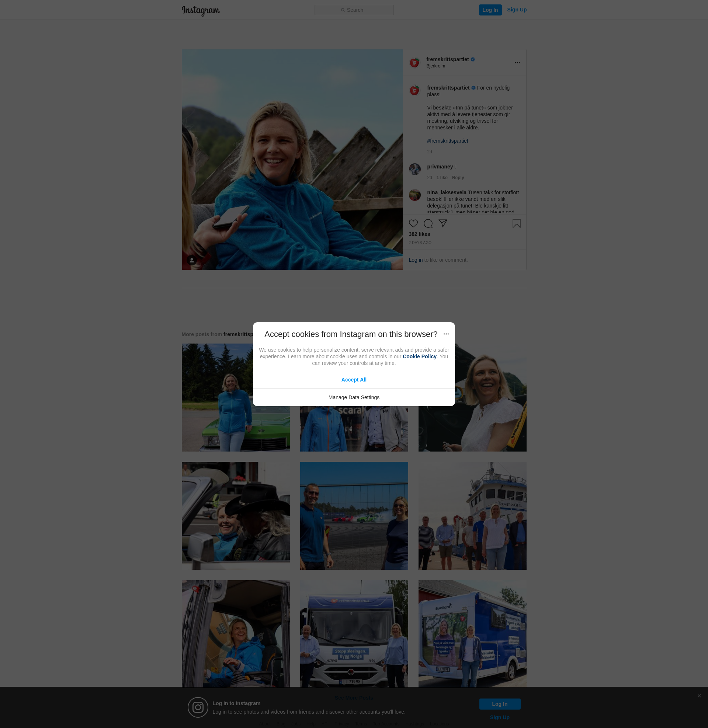Click the comment bubble icon

[428, 223]
